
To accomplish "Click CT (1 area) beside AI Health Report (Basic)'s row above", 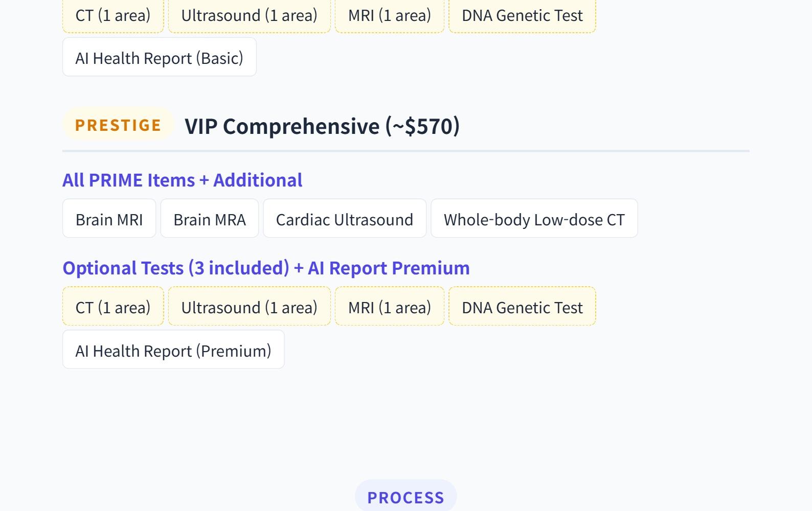I will (x=113, y=15).
